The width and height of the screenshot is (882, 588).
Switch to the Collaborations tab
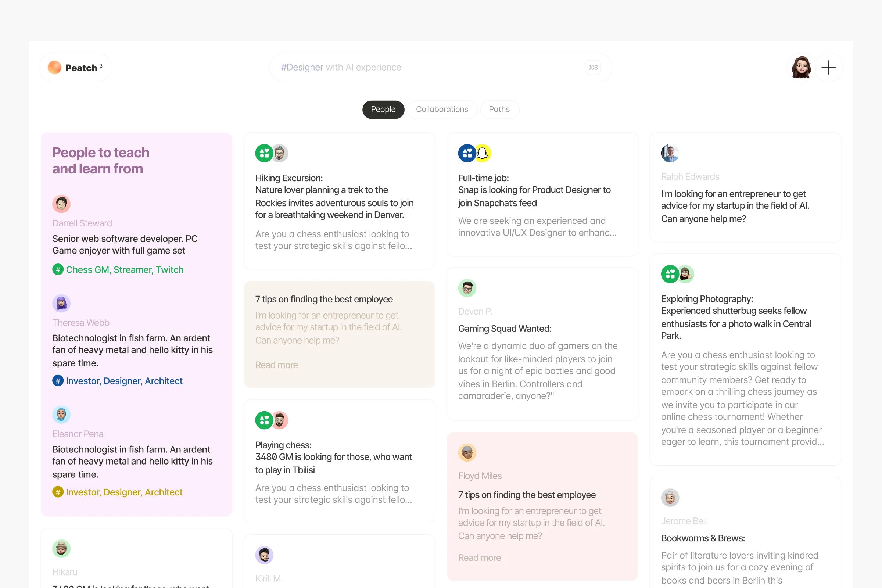[x=442, y=110]
